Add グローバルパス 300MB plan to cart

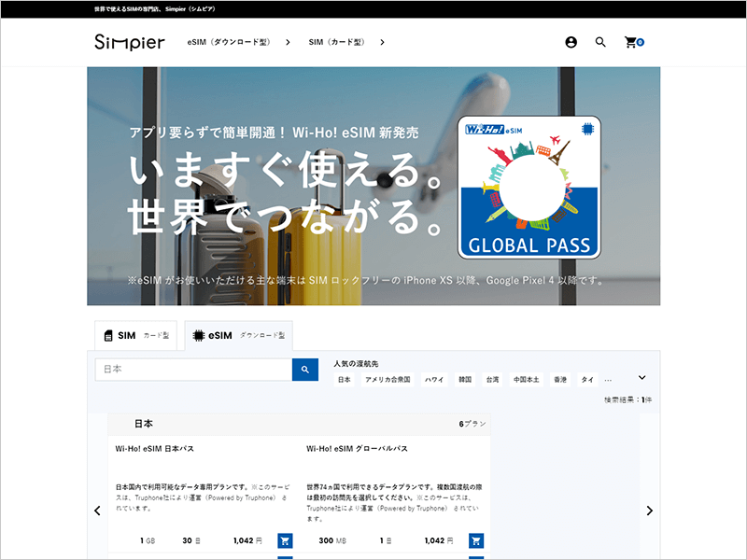click(x=476, y=540)
